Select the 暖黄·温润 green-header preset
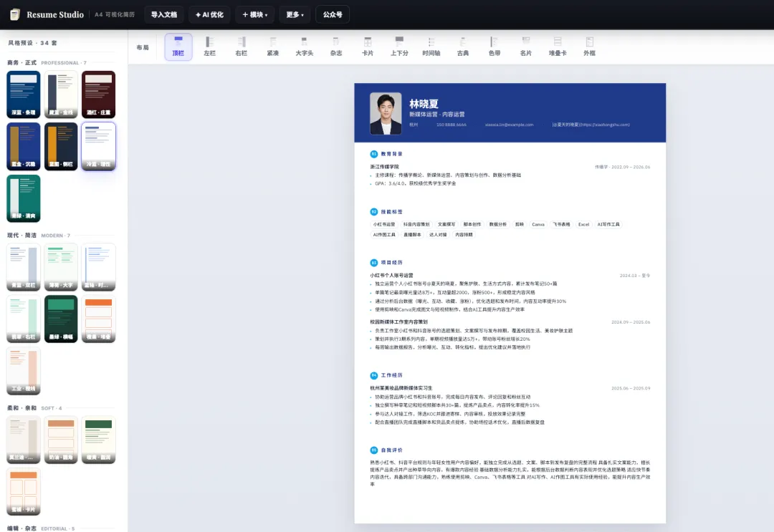Viewport: 774px width, 532px height. (x=99, y=440)
